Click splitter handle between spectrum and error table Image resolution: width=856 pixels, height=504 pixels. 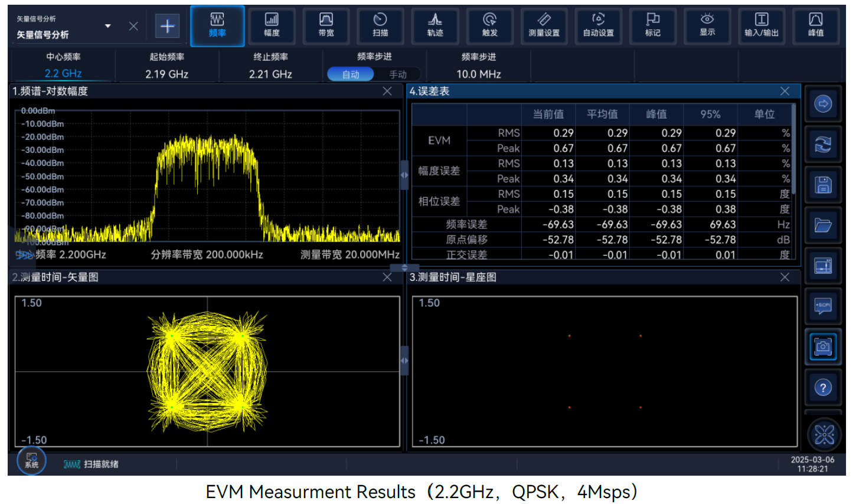click(404, 175)
